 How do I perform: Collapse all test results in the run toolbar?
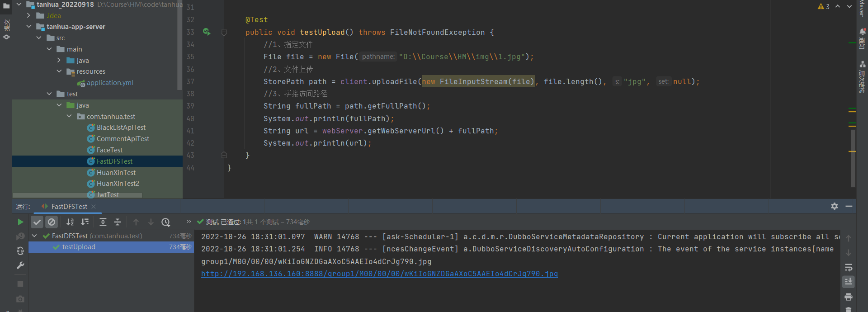118,222
